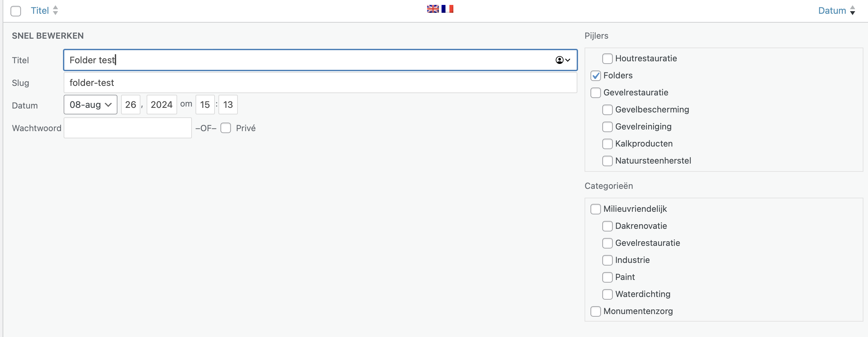Image resolution: width=868 pixels, height=337 pixels.
Task: Open the autofill contact icon in Titel field
Action: coord(562,60)
